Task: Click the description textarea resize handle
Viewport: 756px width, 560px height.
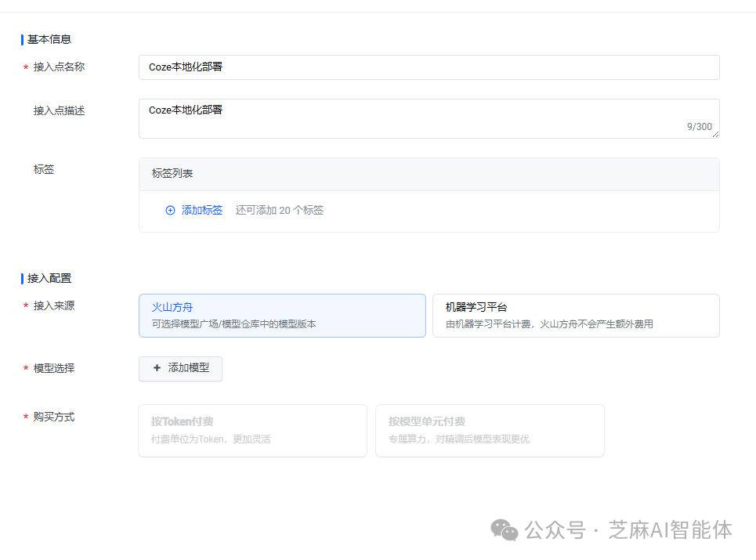Action: point(715,135)
